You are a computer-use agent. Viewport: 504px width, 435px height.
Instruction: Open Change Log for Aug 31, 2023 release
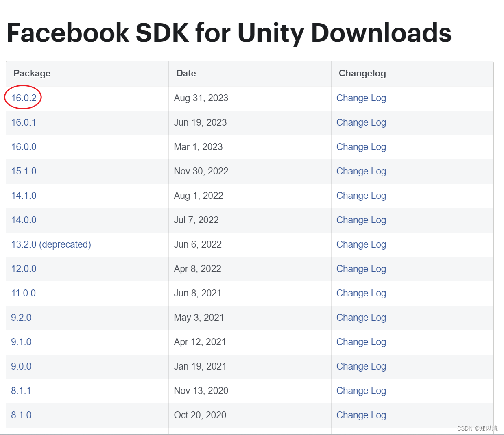tap(361, 98)
